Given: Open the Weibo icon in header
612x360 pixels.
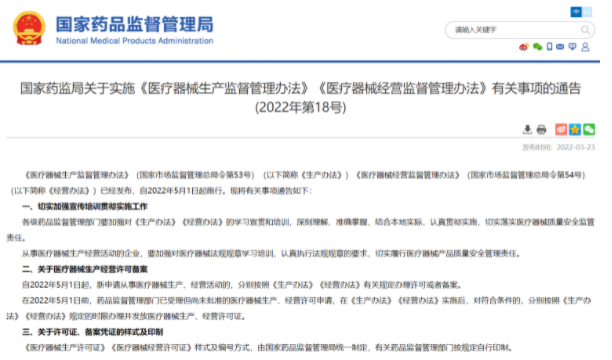Looking at the screenshot, I should [523, 47].
